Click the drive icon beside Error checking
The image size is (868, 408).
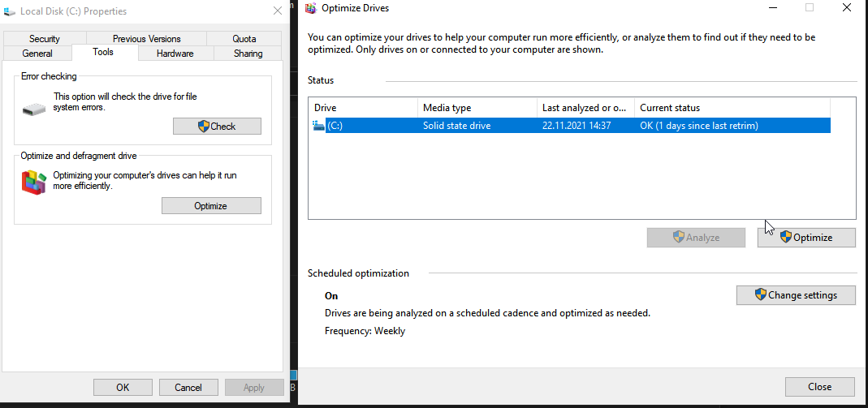click(x=34, y=109)
